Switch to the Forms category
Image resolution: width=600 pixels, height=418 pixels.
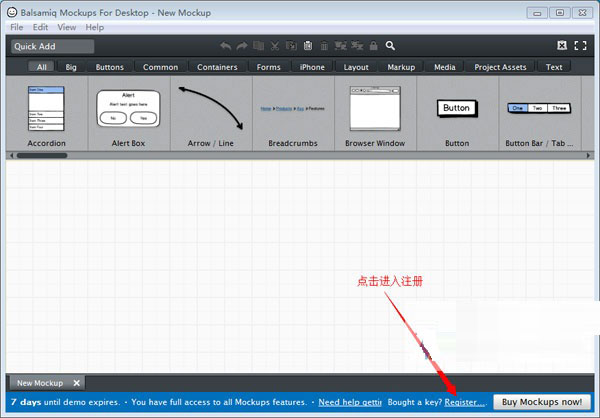pos(268,67)
